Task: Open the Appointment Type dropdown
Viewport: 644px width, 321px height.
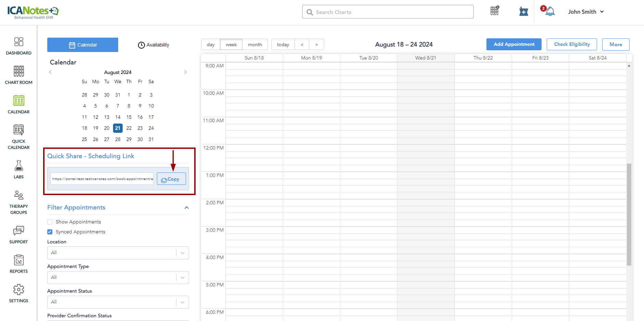Action: pos(118,278)
